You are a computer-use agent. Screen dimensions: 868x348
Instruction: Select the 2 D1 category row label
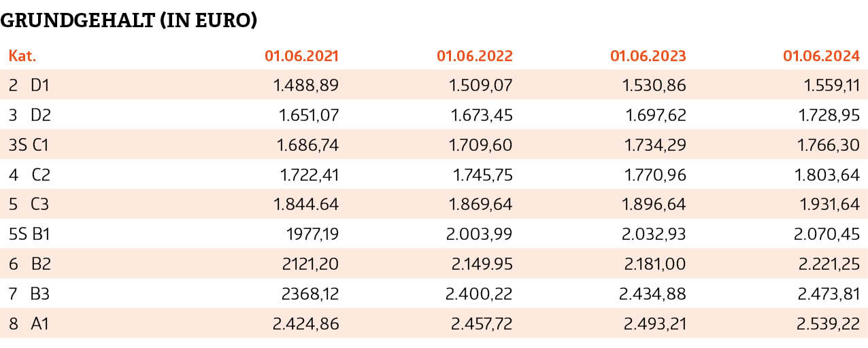pyautogui.click(x=29, y=86)
